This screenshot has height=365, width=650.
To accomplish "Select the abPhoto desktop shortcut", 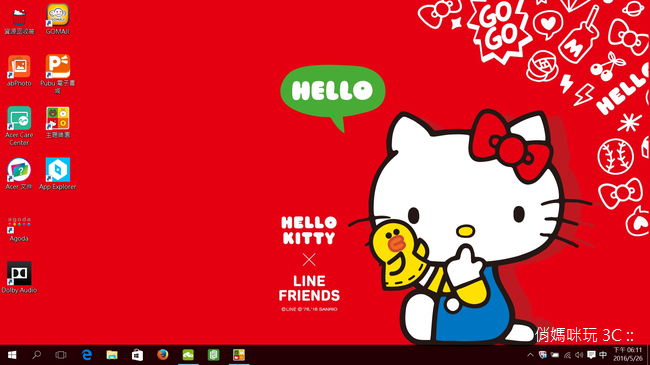I will pyautogui.click(x=19, y=71).
